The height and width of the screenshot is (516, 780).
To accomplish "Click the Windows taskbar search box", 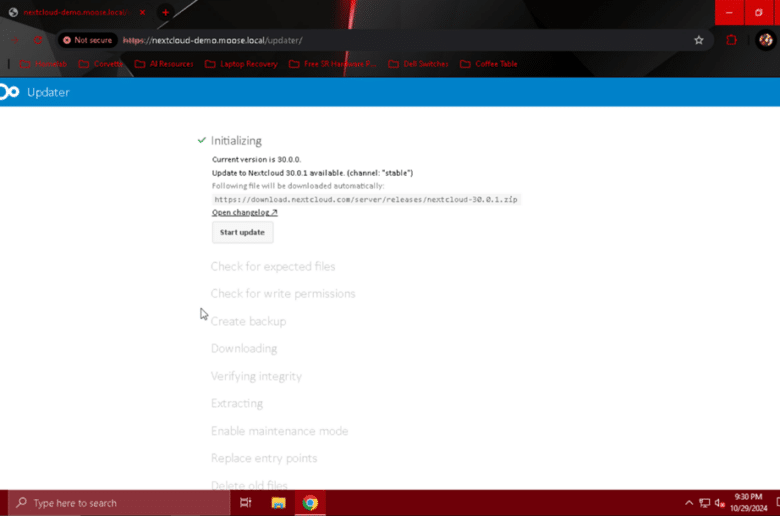I will [119, 503].
